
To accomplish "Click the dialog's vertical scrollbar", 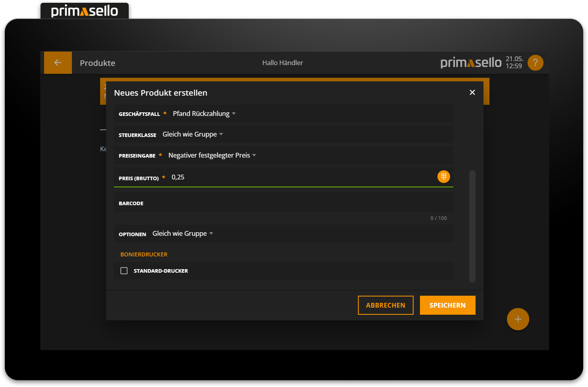I will (472, 226).
